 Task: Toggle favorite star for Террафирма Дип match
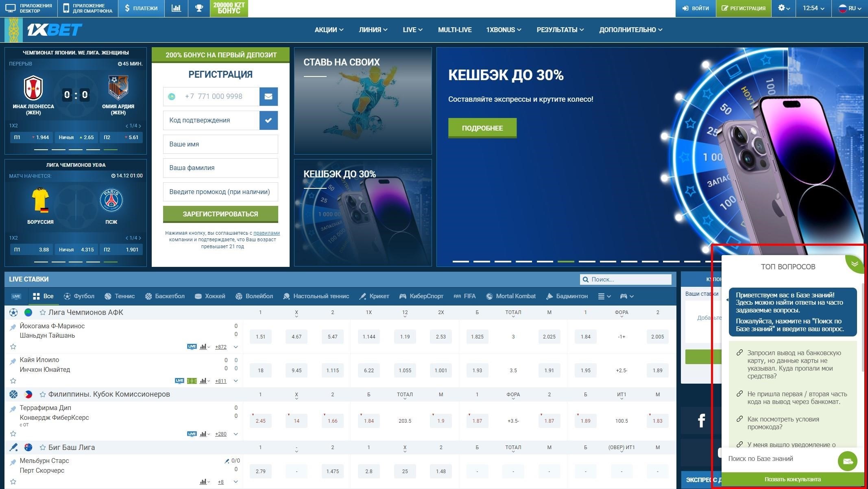[13, 434]
